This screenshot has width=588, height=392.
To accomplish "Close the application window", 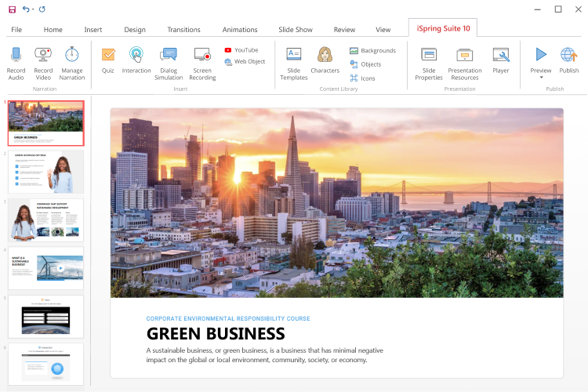I will [579, 9].
